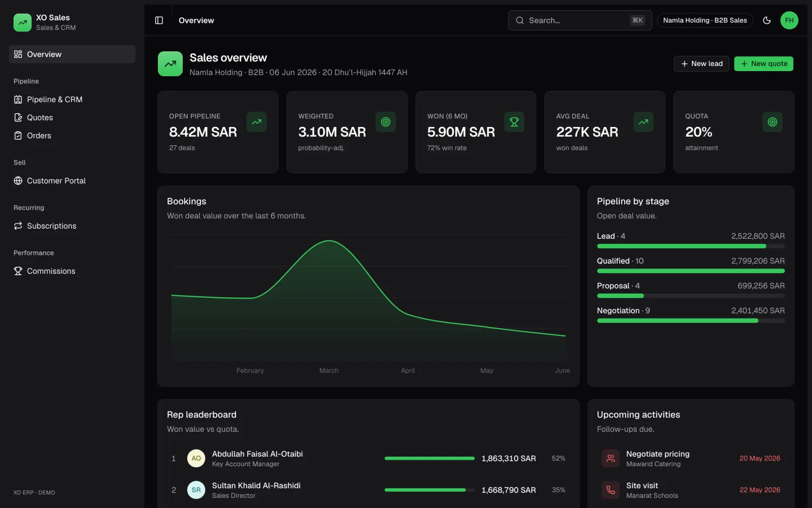
Task: Open Pipeline & CRM in sidebar
Action: 72,100
